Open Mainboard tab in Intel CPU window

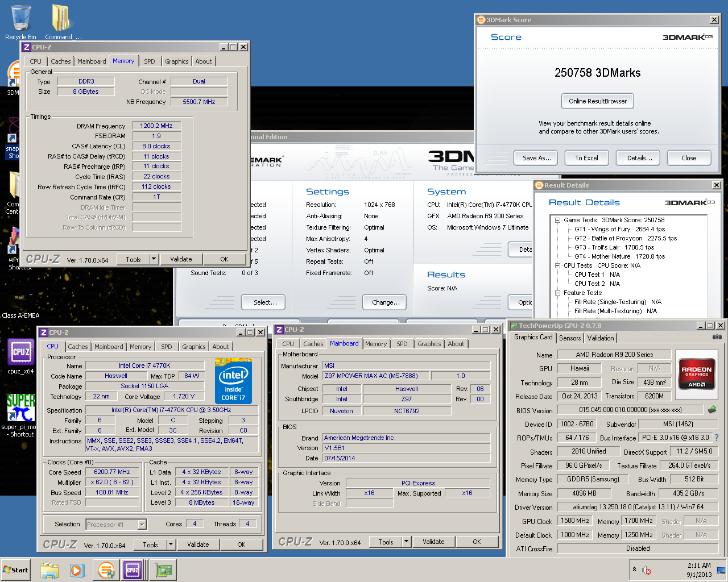pos(109,347)
